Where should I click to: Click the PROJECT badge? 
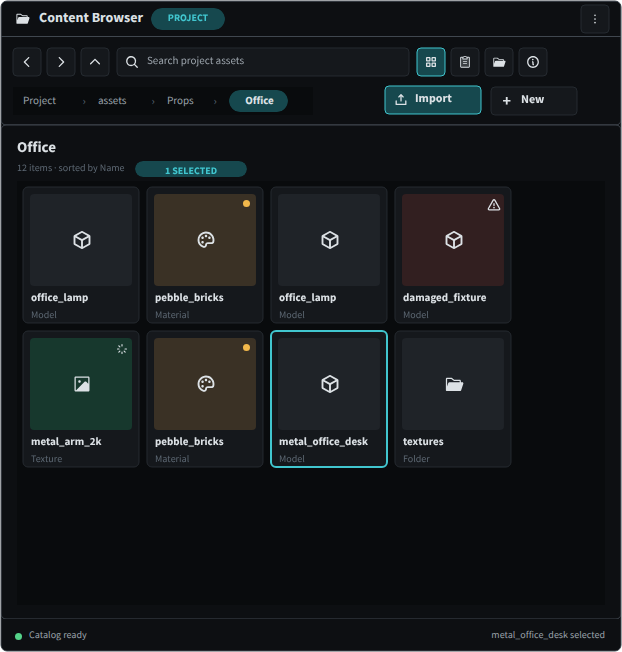click(x=188, y=18)
